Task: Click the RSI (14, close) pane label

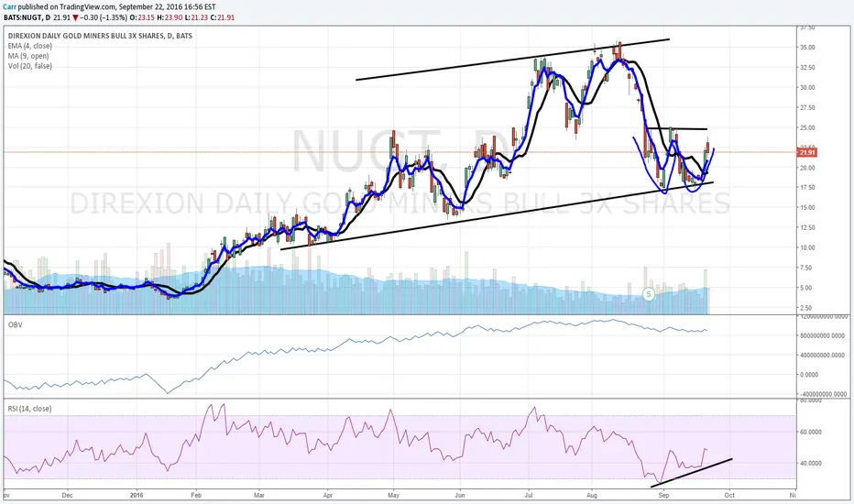Action: coord(30,409)
